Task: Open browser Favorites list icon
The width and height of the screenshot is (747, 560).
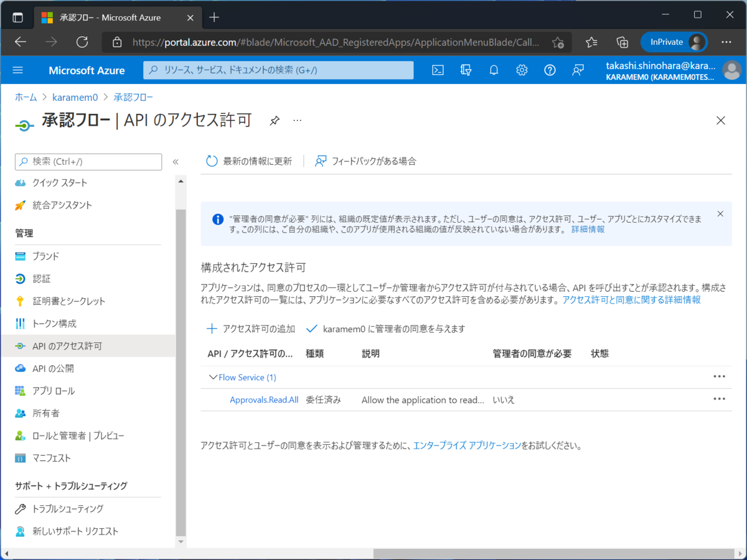Action: 591,42
